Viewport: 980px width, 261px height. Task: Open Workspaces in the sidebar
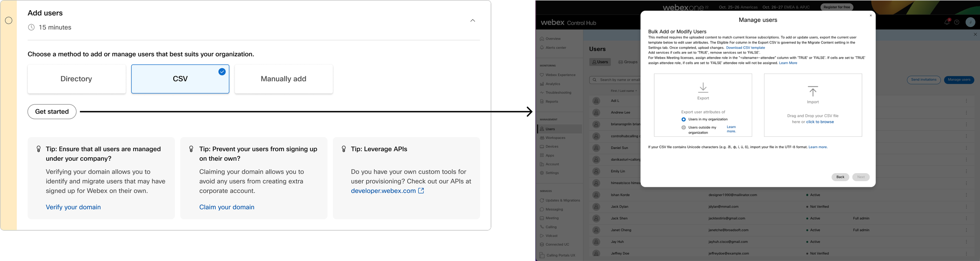[552, 138]
